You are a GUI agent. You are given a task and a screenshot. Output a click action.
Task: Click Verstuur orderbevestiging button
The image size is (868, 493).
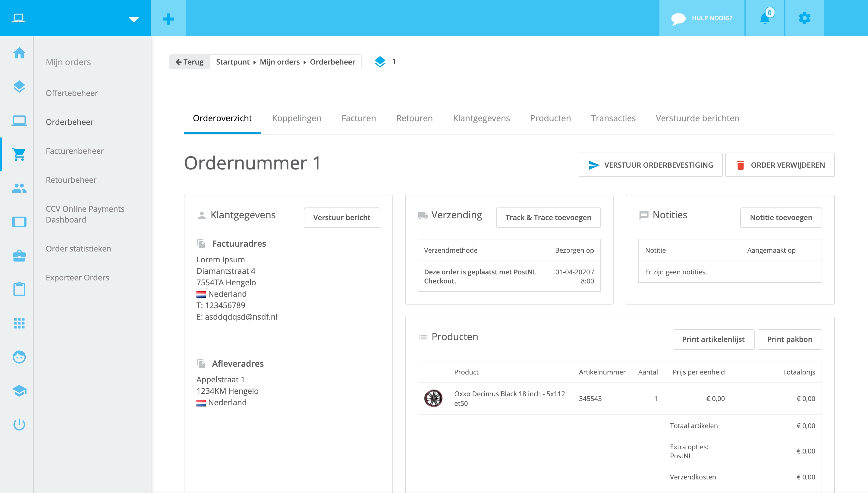(x=650, y=165)
